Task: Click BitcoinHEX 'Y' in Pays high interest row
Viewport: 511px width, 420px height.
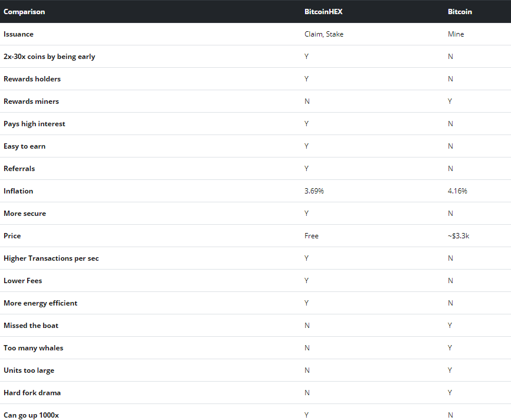Action: tap(306, 124)
